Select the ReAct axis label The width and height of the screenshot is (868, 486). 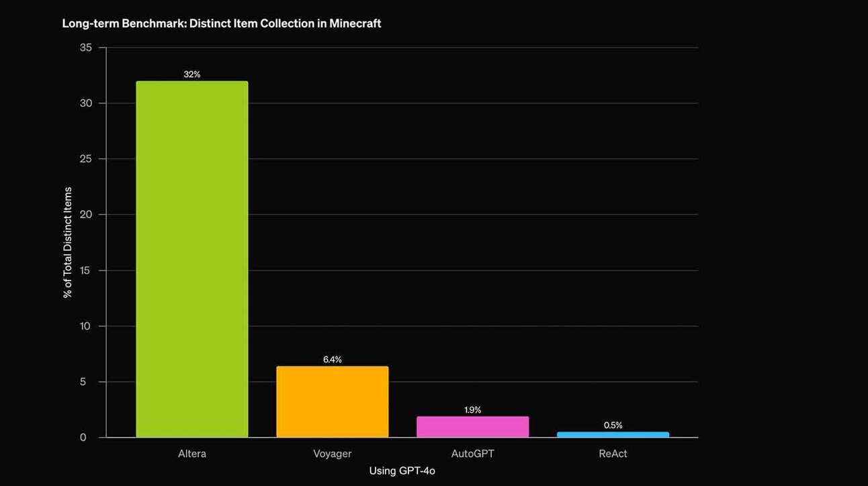pos(613,454)
